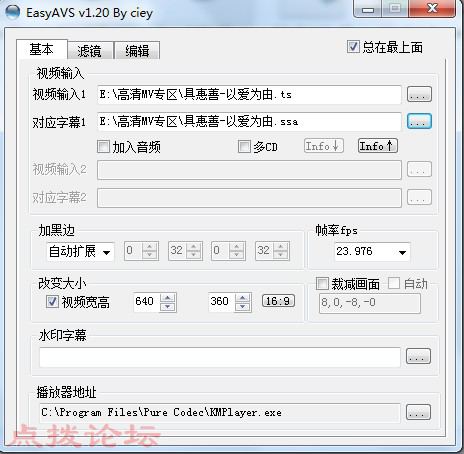This screenshot has height=454, width=464.
Task: Click the 16:9 aspect ratio button
Action: (x=278, y=301)
